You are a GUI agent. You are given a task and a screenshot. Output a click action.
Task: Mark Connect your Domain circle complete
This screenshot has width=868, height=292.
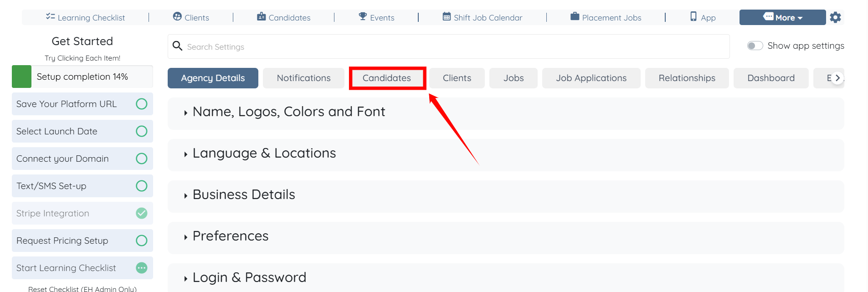click(x=142, y=159)
